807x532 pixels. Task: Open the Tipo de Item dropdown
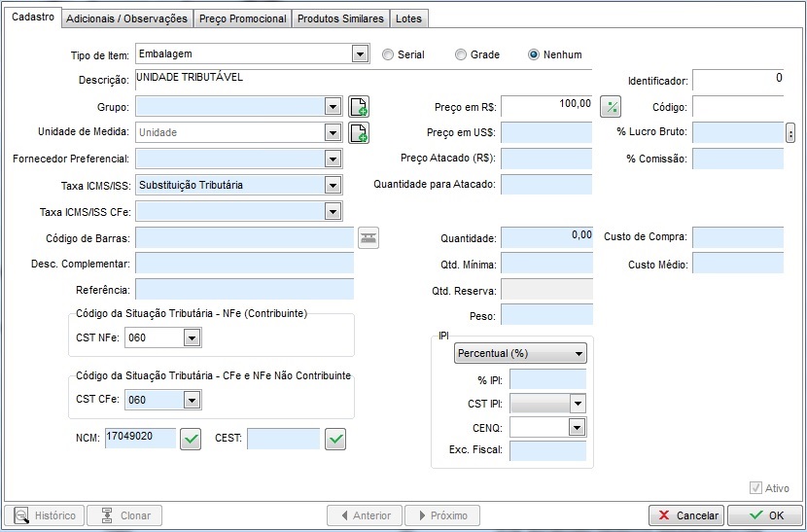tap(360, 54)
